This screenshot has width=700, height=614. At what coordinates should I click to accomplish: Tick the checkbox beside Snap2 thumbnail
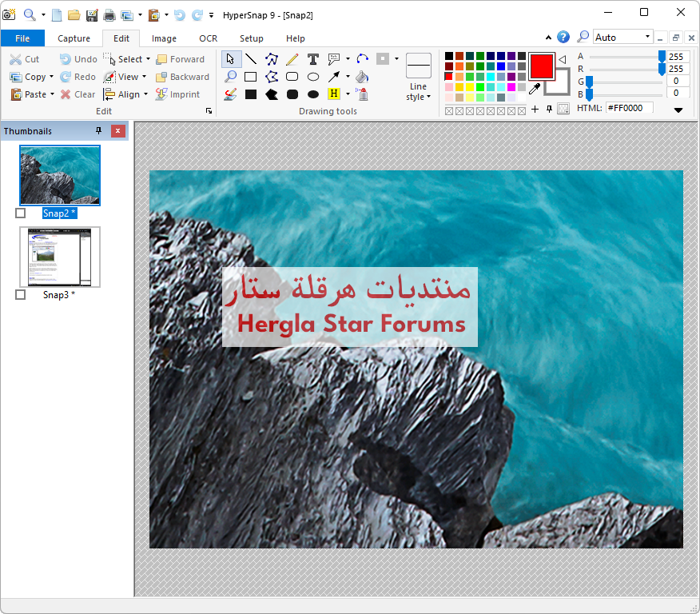[x=21, y=213]
